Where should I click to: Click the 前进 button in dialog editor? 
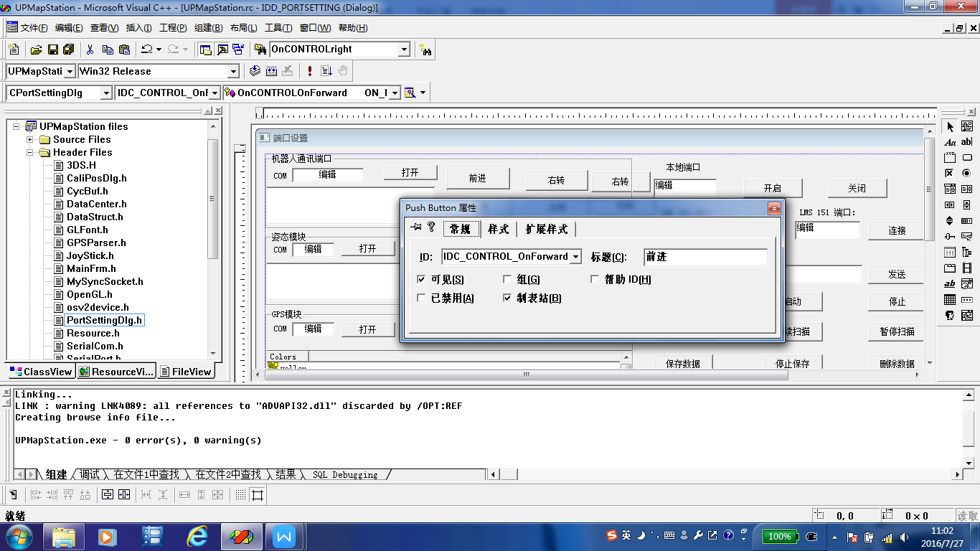tap(478, 179)
